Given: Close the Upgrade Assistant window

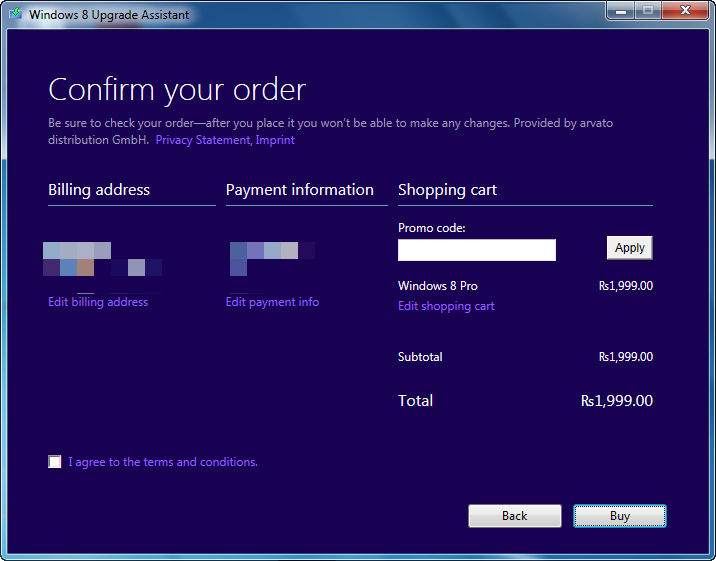Looking at the screenshot, I should coord(685,10).
